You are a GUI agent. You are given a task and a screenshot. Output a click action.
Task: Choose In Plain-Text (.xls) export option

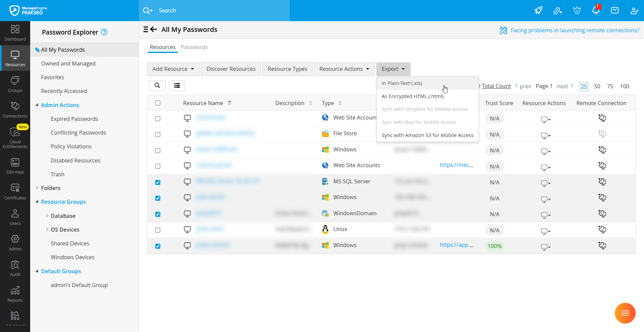pos(401,83)
